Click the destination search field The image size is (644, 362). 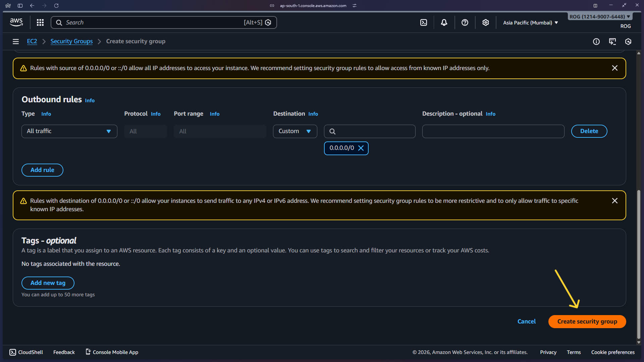[x=372, y=131]
